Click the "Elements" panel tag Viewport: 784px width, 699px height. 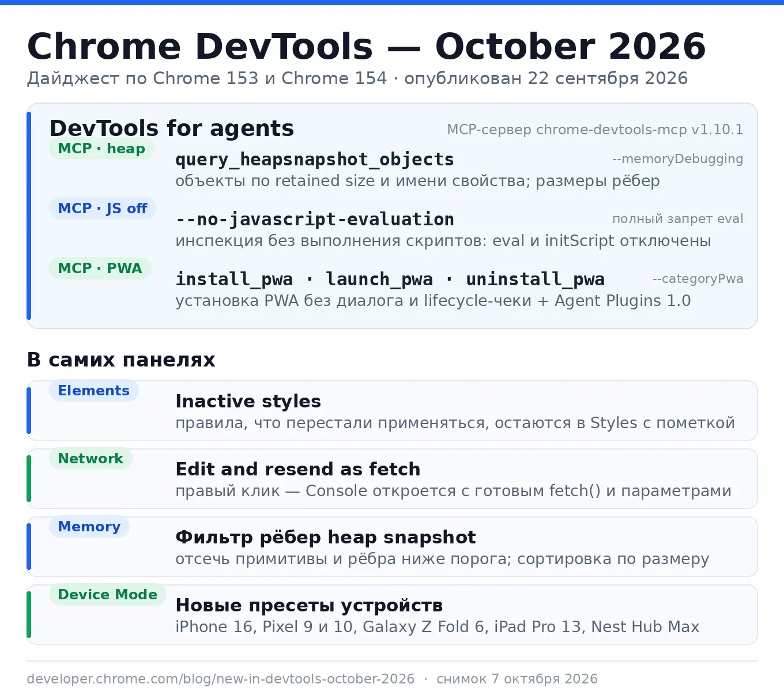click(94, 391)
